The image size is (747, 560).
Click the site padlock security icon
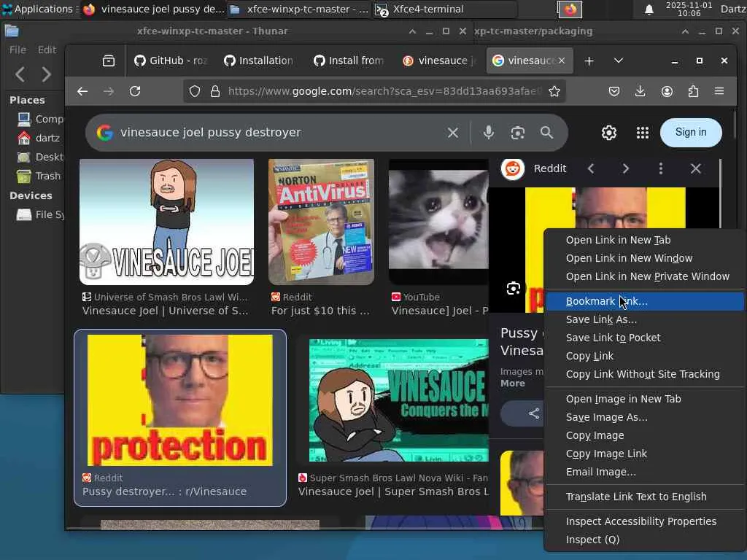215,91
